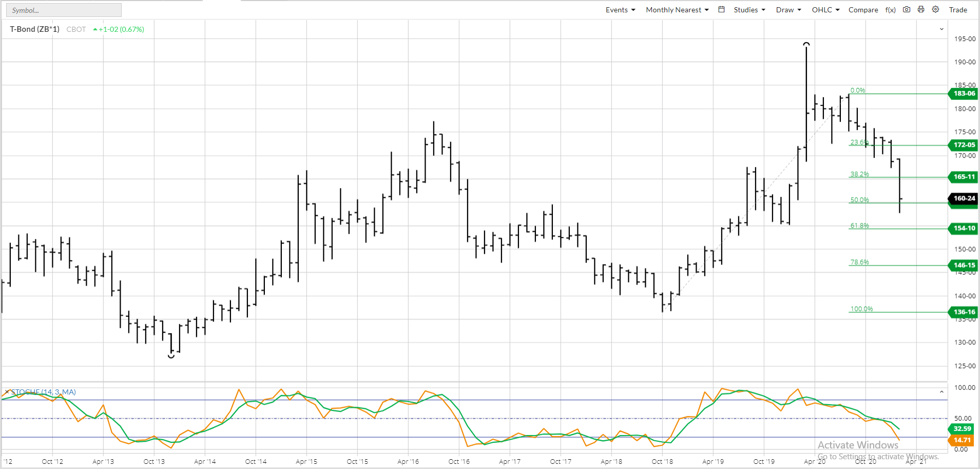This screenshot has width=980, height=469.
Task: Open the Monthly Nearest period dropdown
Action: click(677, 10)
